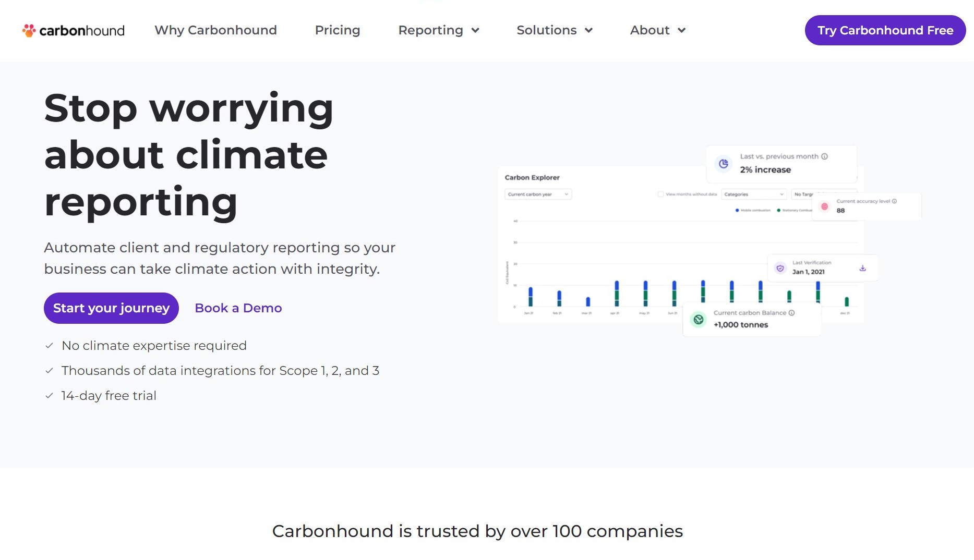The image size is (974, 560).
Task: Click the Start your journey button
Action: [111, 308]
